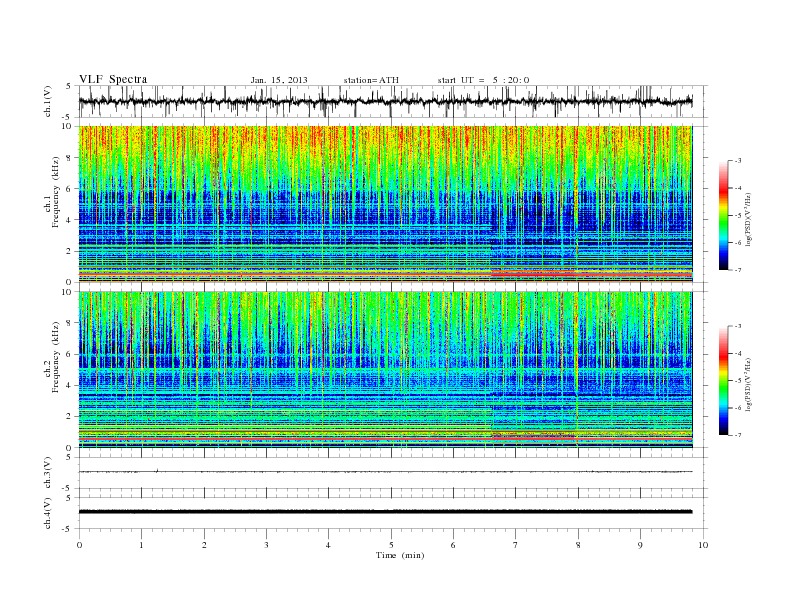Click the time axis tick label '9'

point(640,545)
